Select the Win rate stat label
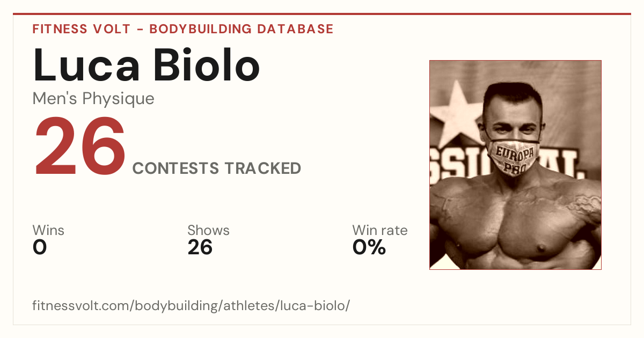Screen dimensions: 644x338 coord(380,231)
